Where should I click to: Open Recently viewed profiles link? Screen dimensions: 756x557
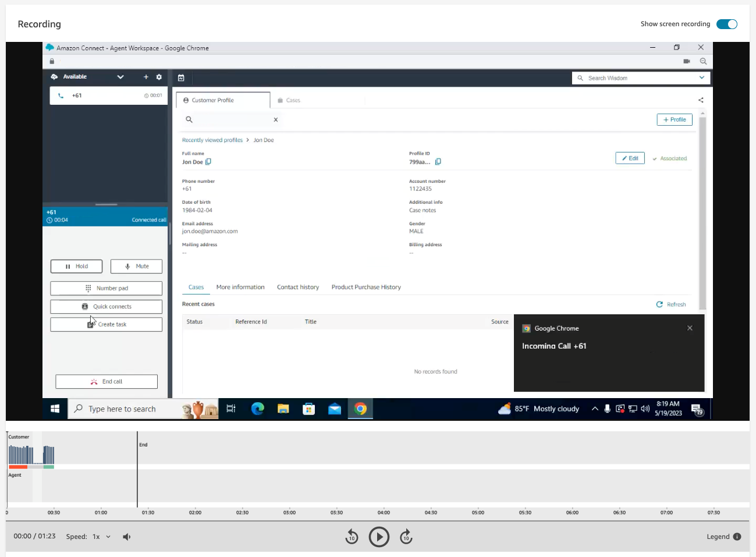click(212, 140)
